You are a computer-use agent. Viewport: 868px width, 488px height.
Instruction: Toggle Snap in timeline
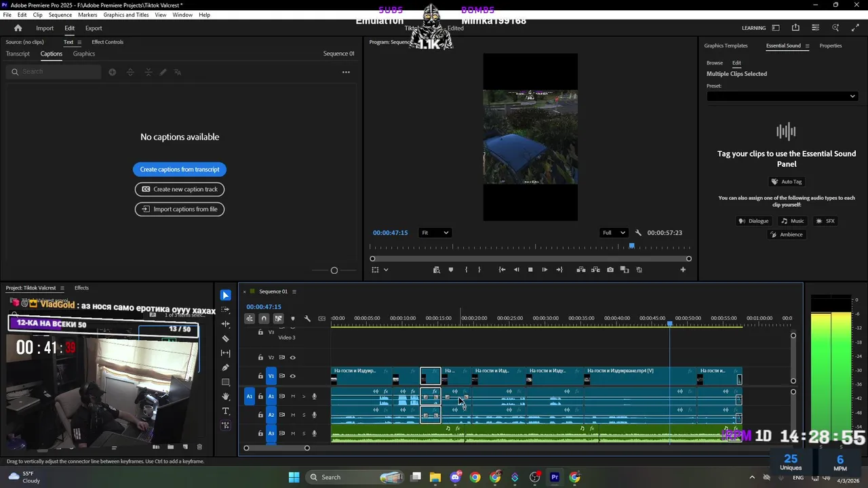[x=264, y=319]
